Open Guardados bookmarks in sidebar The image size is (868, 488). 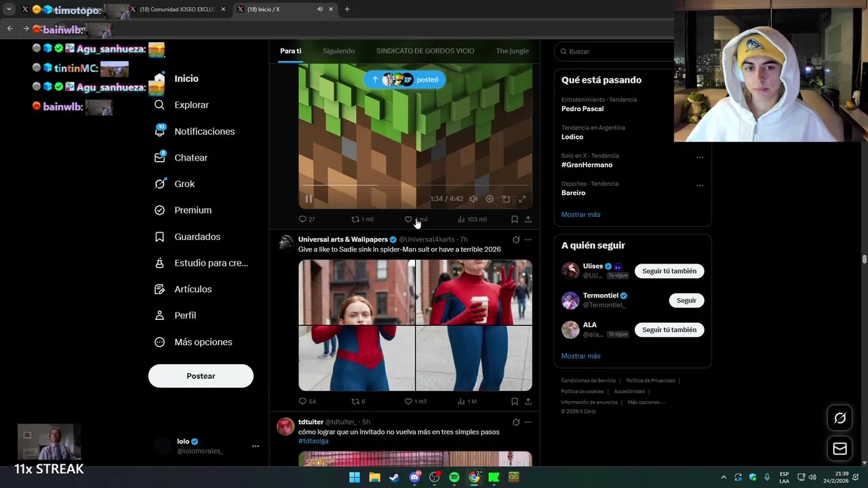tap(187, 237)
